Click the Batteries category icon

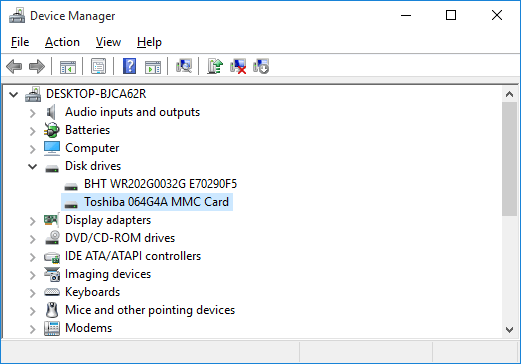[52, 130]
